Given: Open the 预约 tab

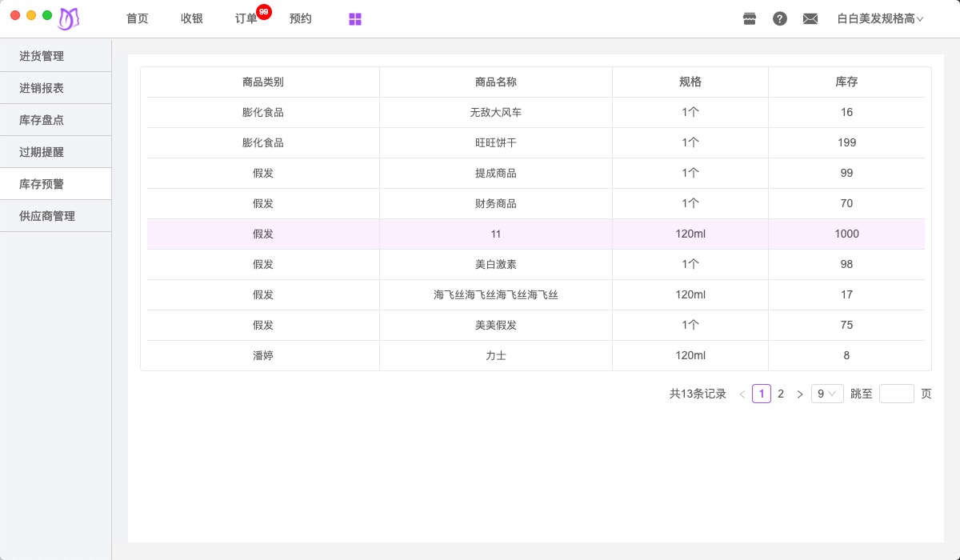Looking at the screenshot, I should tap(301, 18).
